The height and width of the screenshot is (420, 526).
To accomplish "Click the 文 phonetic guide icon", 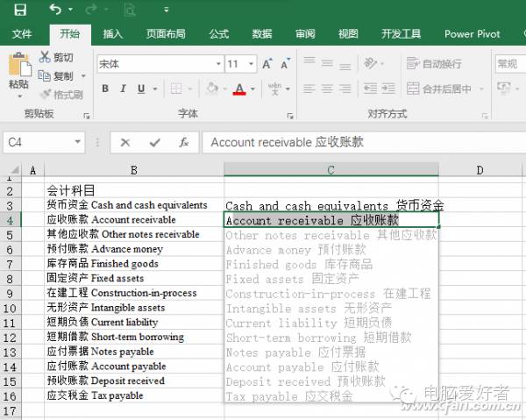I will pos(274,89).
